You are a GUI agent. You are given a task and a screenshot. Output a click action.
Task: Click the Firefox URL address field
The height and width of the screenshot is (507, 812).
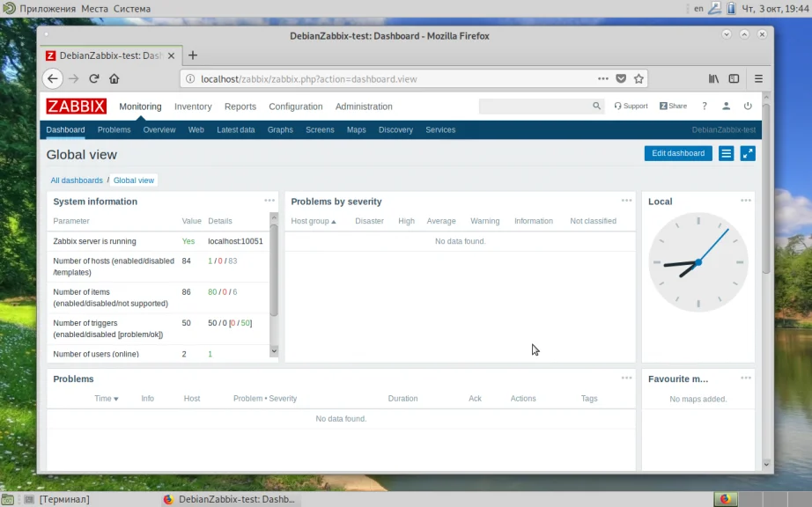coord(396,78)
